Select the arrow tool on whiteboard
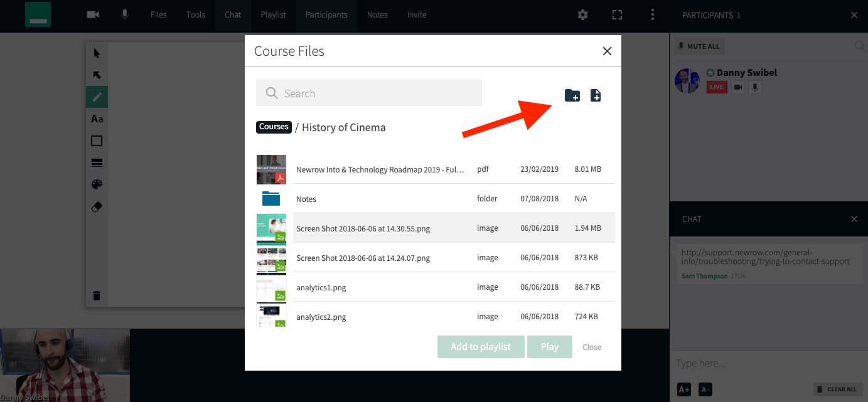 tap(97, 75)
